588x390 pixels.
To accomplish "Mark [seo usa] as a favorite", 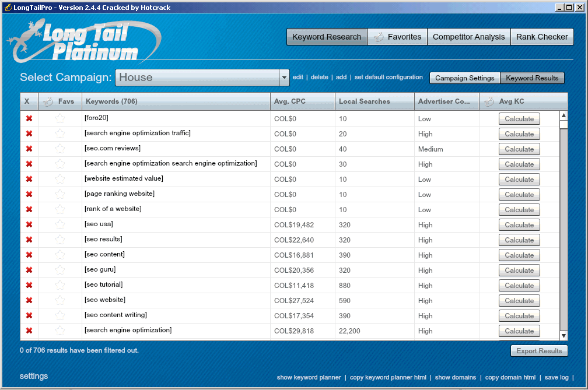I will coord(60,224).
